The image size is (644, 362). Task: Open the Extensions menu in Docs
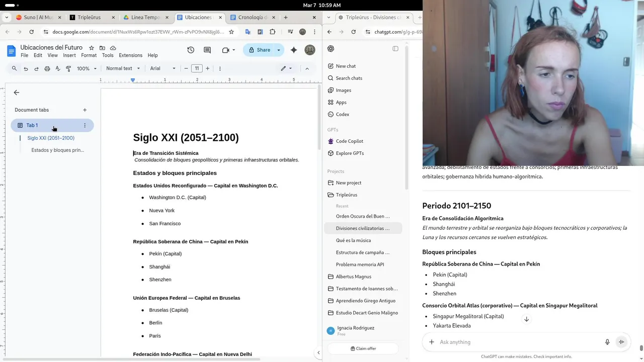pyautogui.click(x=130, y=55)
